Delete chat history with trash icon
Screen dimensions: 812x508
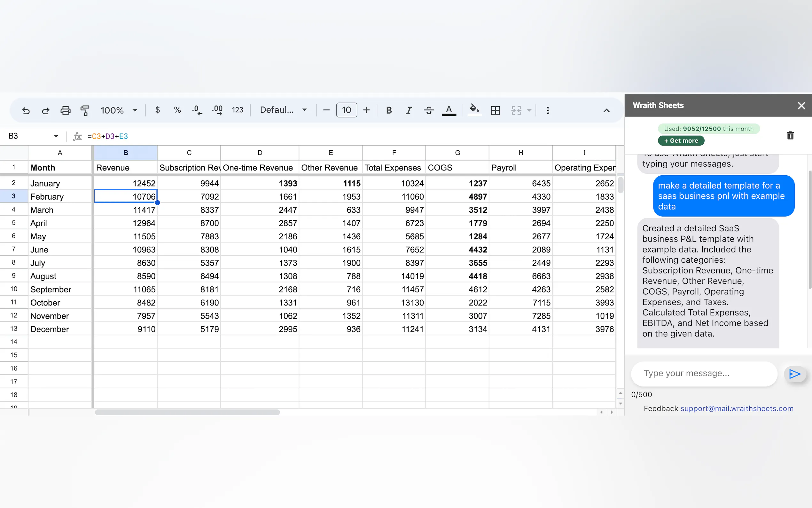(790, 135)
